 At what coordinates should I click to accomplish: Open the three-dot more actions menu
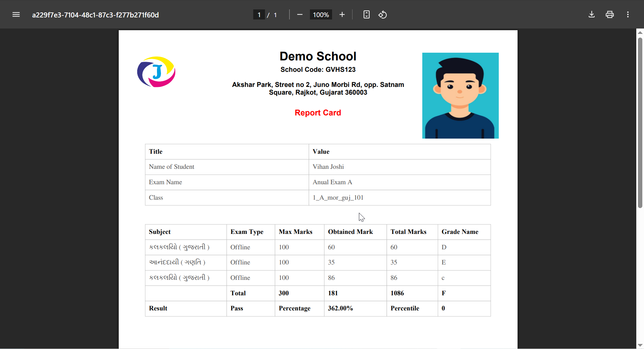point(628,15)
